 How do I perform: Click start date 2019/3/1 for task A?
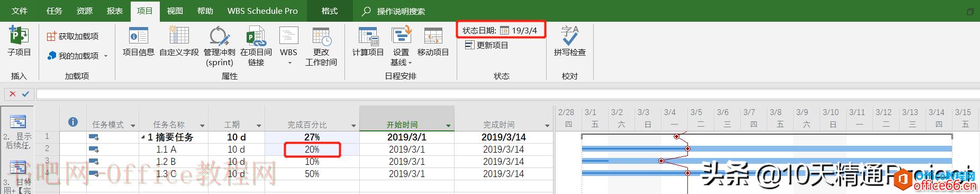click(406, 149)
